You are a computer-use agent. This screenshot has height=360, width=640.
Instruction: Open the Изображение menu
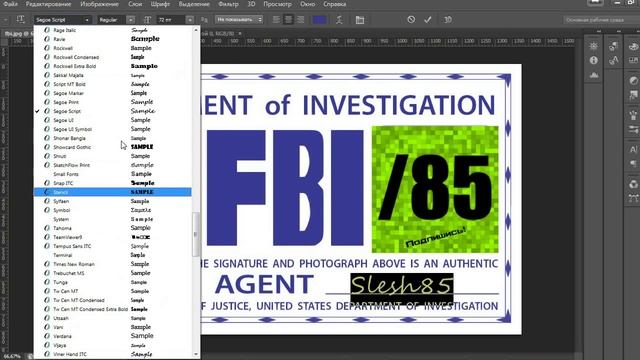(x=99, y=4)
